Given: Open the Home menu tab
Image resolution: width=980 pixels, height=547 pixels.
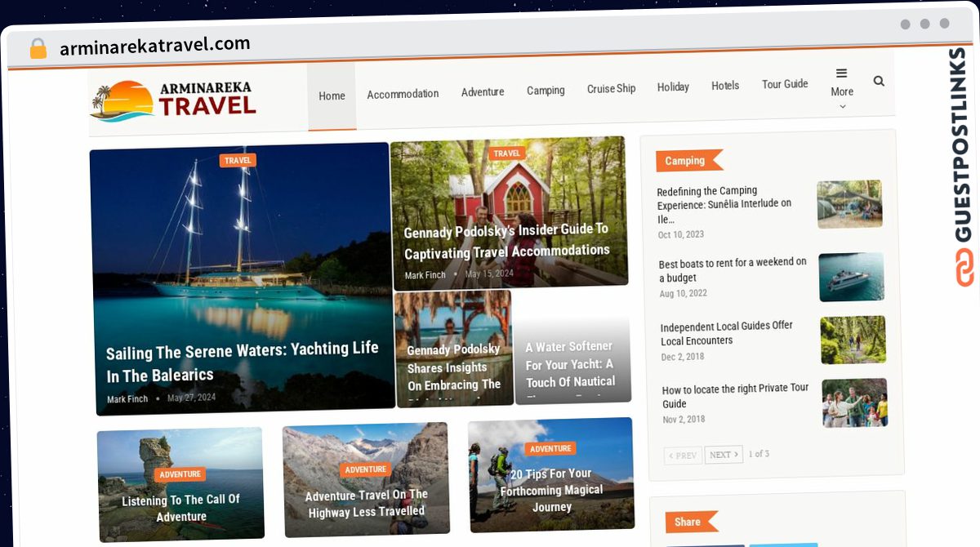Looking at the screenshot, I should (x=332, y=96).
